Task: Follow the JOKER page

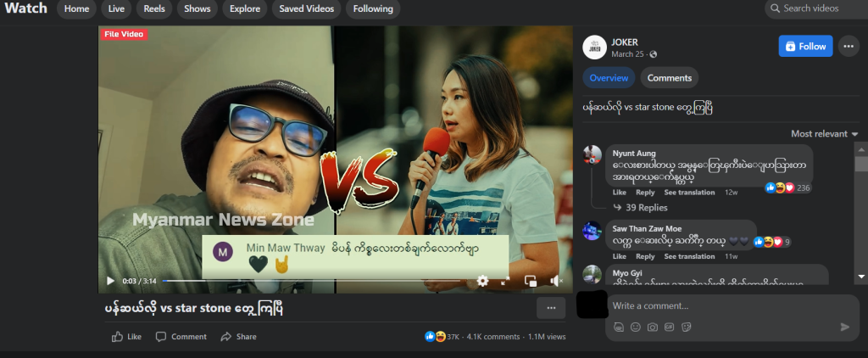Action: click(805, 47)
